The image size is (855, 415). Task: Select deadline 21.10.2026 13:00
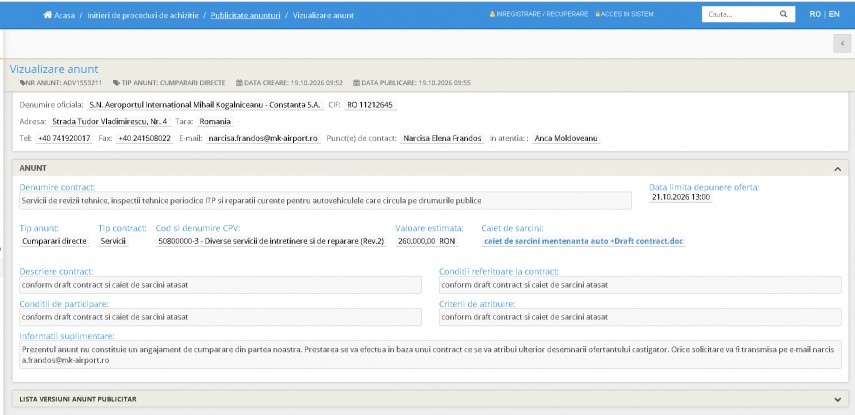[x=681, y=197]
